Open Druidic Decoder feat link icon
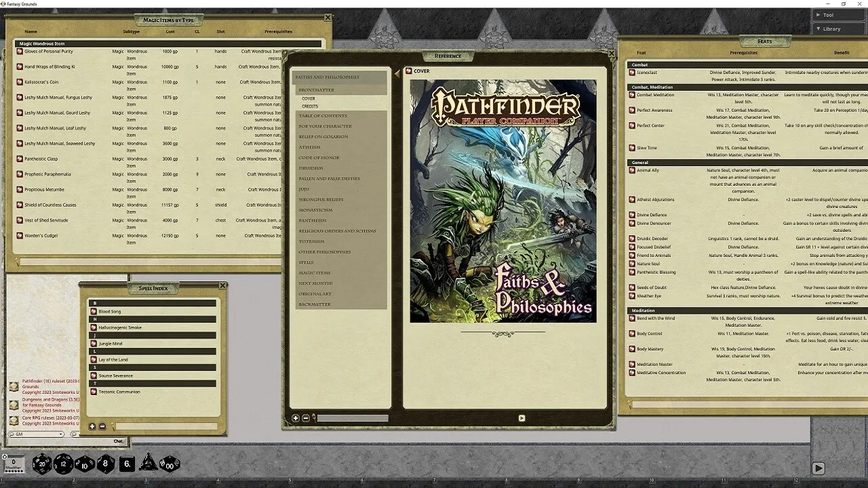The height and width of the screenshot is (488, 868). (632, 239)
